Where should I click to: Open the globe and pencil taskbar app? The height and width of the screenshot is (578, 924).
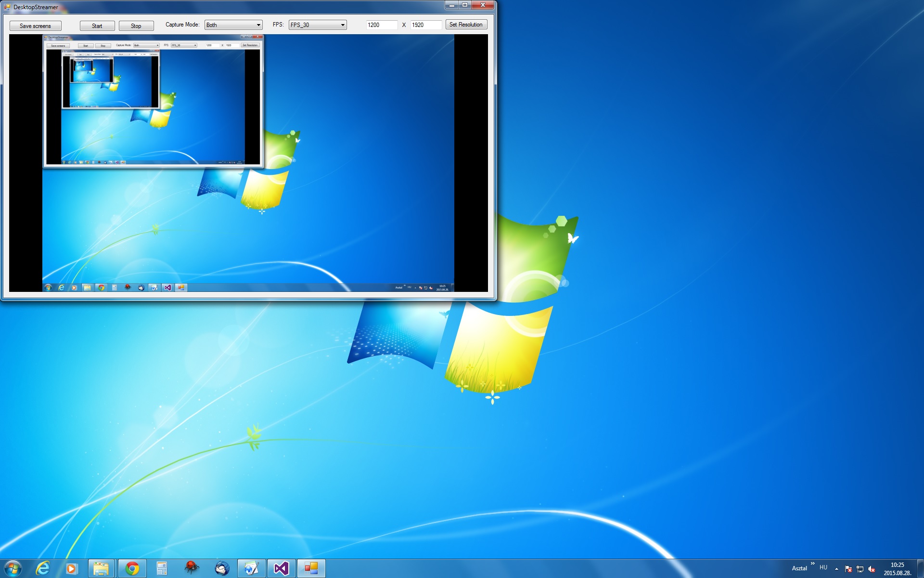coord(251,568)
